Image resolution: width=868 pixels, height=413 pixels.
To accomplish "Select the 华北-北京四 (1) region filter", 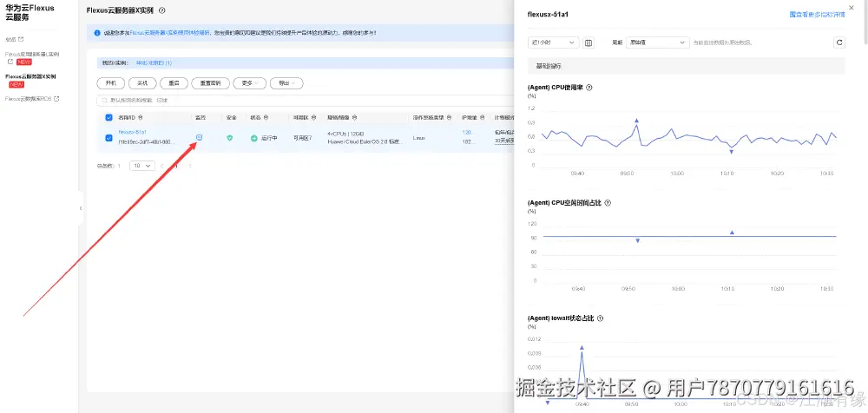I will pos(154,63).
